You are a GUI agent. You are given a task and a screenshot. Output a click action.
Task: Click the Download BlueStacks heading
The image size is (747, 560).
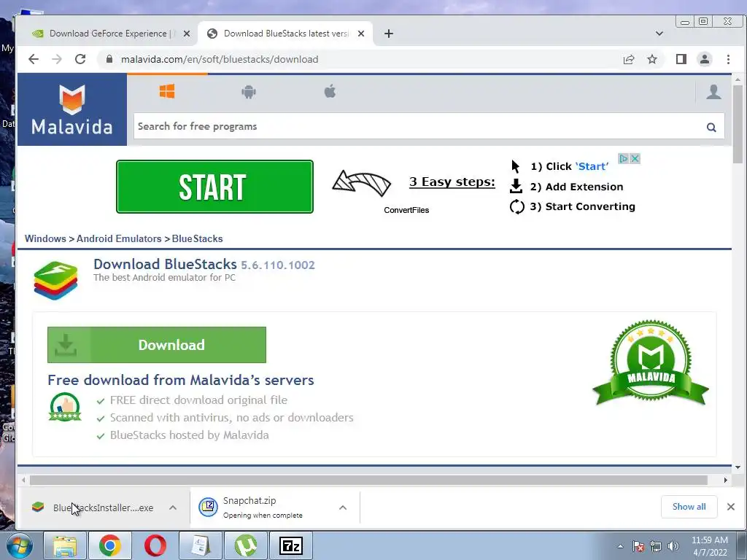coord(165,264)
